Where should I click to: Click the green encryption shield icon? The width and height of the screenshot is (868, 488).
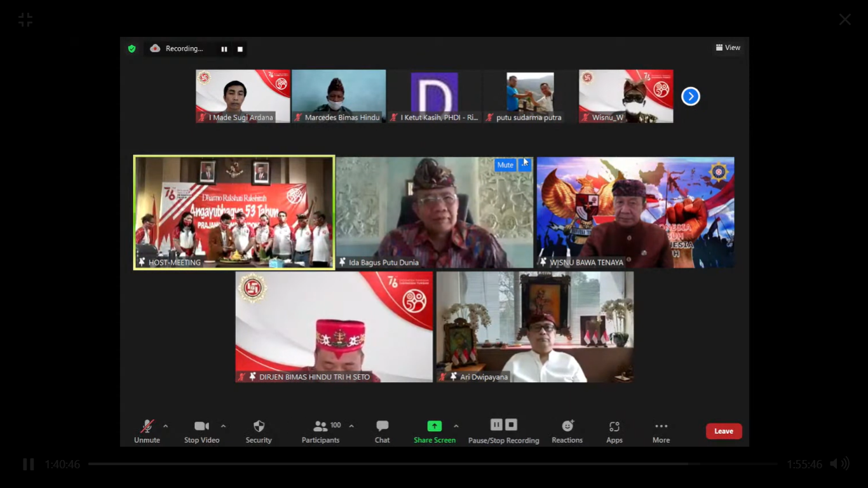(x=132, y=48)
